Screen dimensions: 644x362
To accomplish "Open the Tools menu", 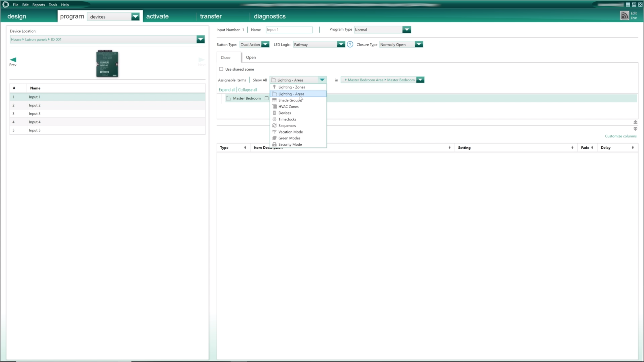I will coord(53,5).
